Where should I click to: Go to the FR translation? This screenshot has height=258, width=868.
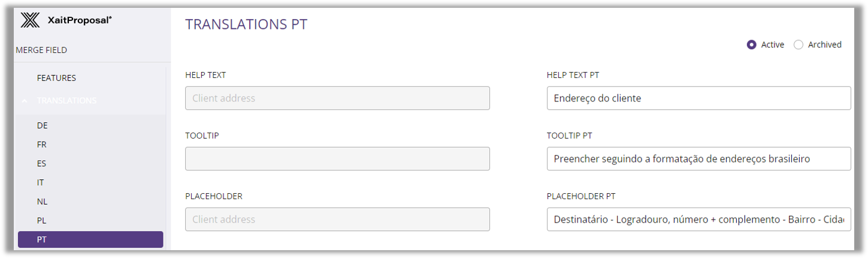42,145
